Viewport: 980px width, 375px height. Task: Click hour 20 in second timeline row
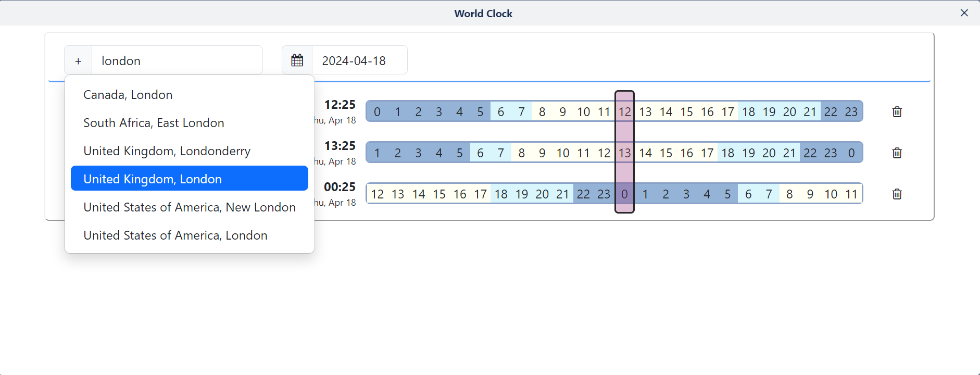click(x=769, y=153)
